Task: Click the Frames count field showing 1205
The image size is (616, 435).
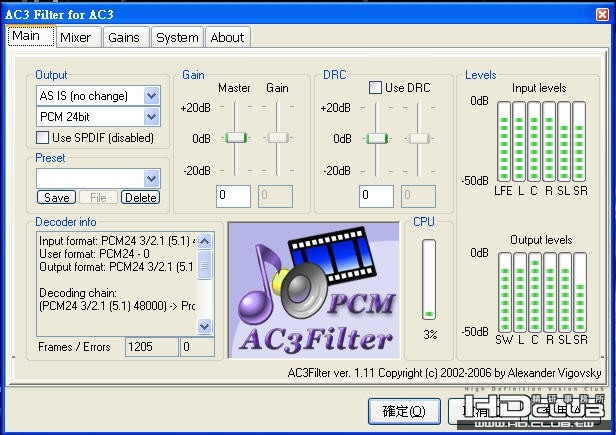Action: 152,347
